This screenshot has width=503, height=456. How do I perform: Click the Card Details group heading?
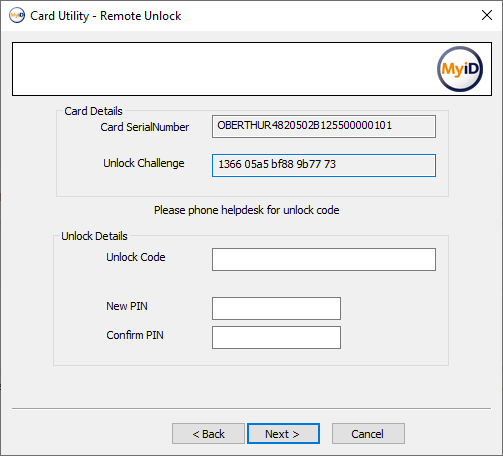coord(93,111)
